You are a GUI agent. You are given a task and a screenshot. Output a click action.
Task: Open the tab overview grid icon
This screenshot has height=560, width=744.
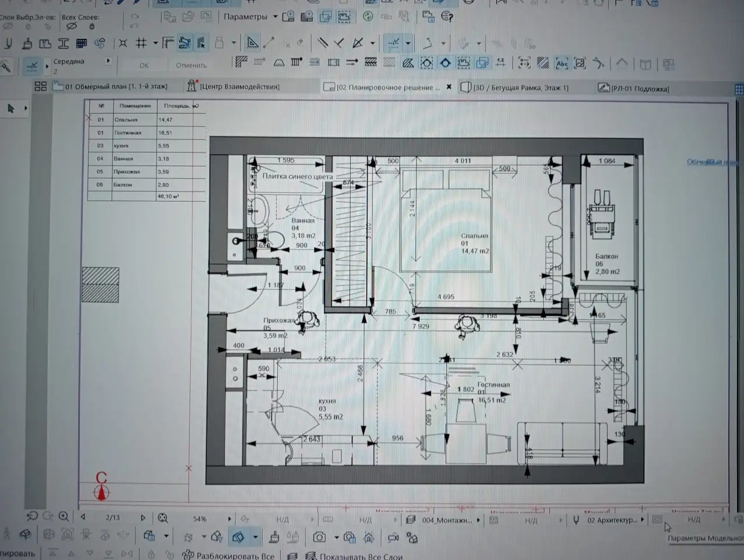coord(40,86)
